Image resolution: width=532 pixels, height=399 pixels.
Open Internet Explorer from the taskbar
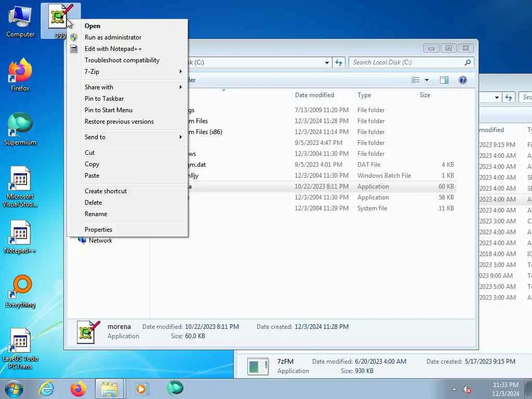click(46, 389)
